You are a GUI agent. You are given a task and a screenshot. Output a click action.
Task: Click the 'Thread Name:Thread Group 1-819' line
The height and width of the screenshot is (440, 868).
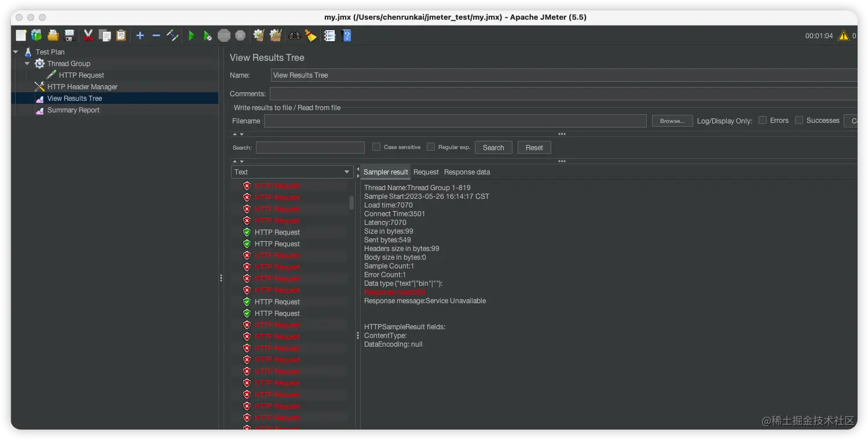(417, 188)
